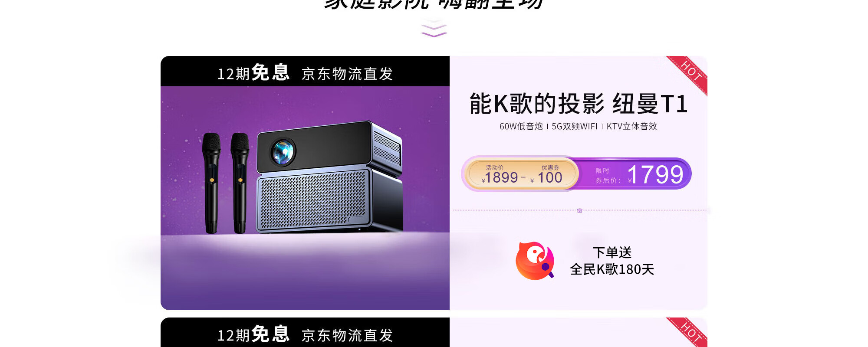Click the red HOT ribbon on the T1 card
Screen dimensions: 868x347
[x=689, y=73]
